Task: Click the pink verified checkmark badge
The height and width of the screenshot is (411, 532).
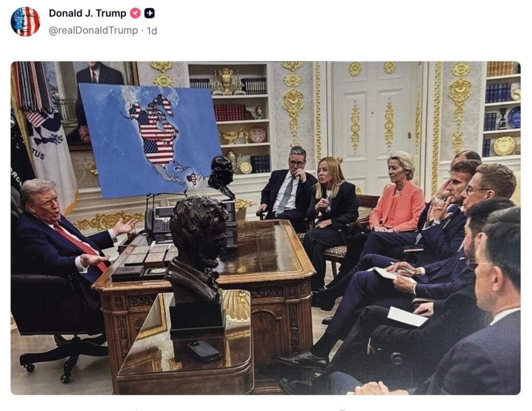Action: [x=136, y=13]
